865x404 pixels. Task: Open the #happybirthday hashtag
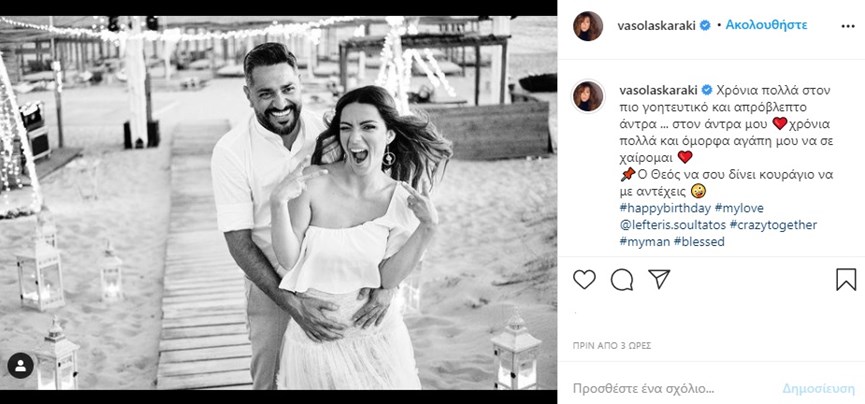665,208
